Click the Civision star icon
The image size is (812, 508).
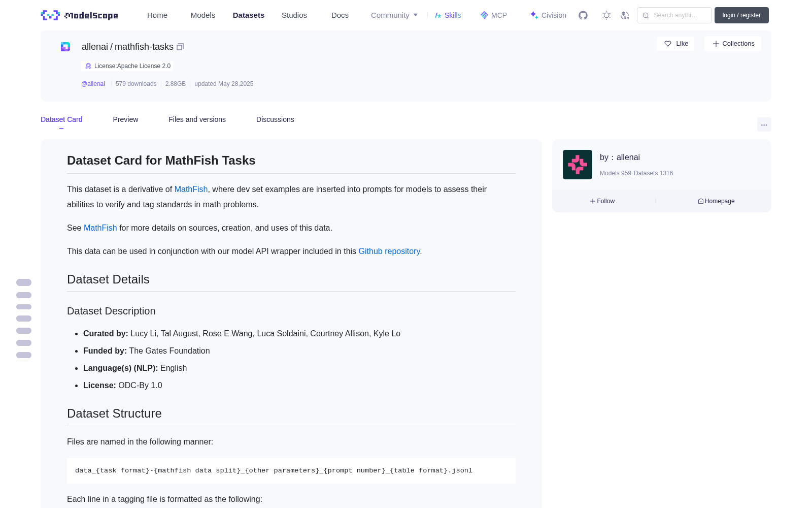click(534, 15)
